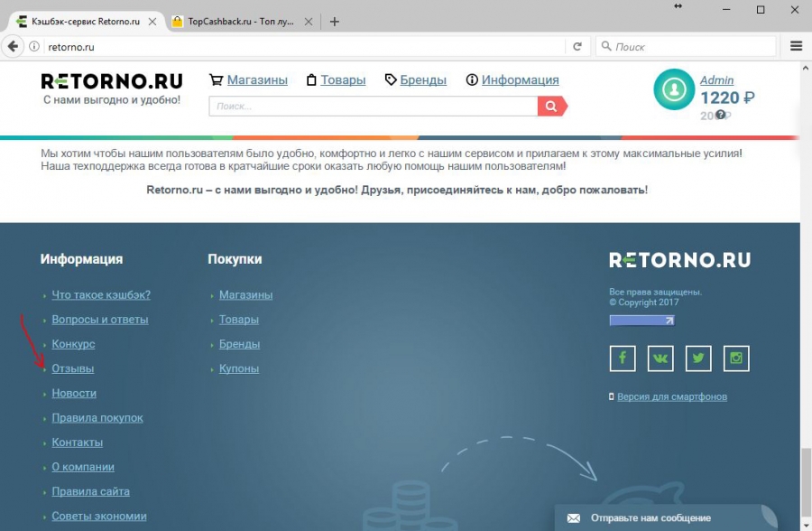Open the Правила покупок link
This screenshot has width=812, height=531.
pyautogui.click(x=97, y=418)
